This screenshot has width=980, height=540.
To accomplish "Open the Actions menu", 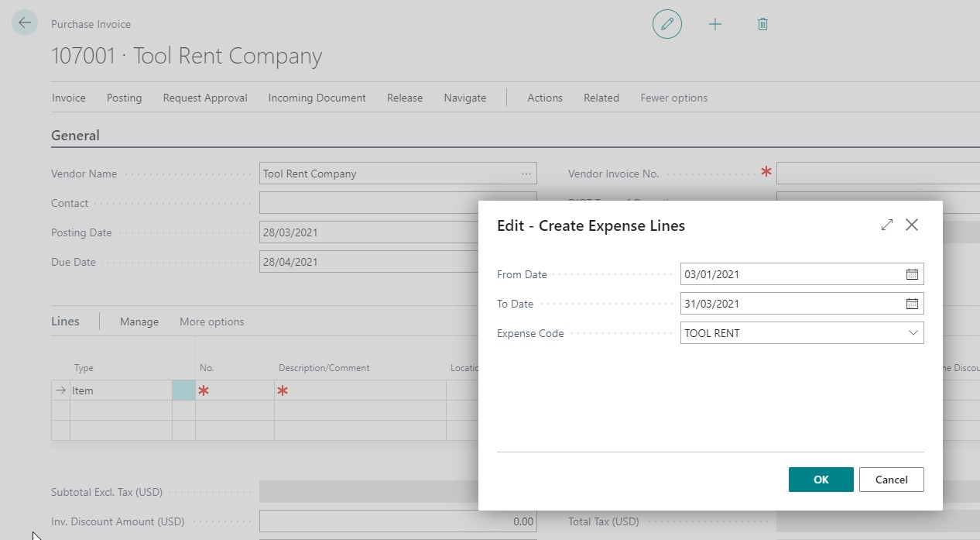I will [545, 98].
